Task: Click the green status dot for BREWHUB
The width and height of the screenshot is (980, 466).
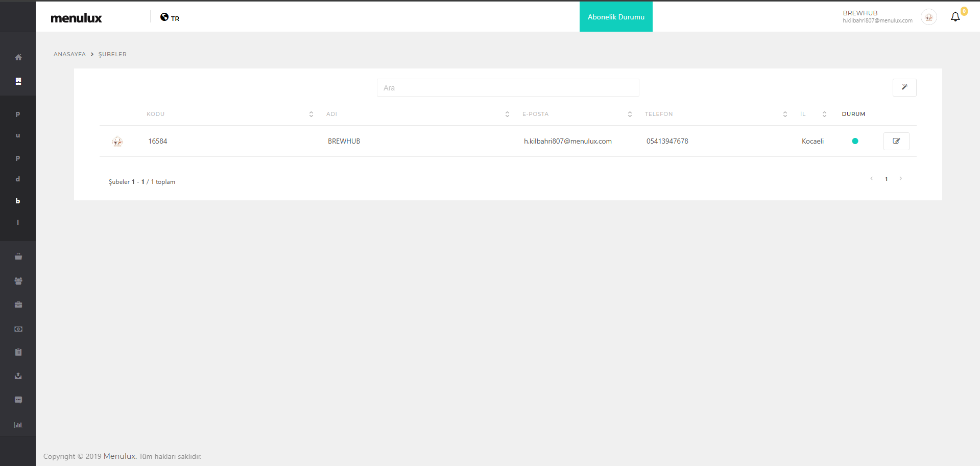Action: (855, 141)
